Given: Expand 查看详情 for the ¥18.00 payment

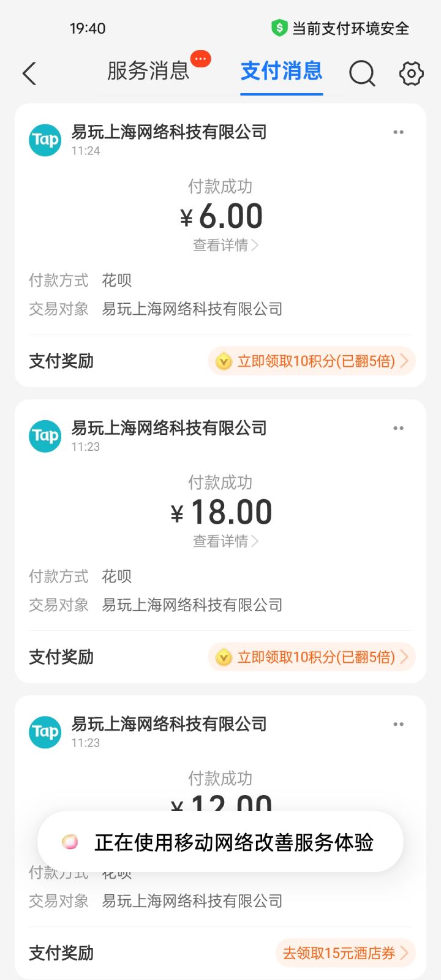Looking at the screenshot, I should [225, 541].
